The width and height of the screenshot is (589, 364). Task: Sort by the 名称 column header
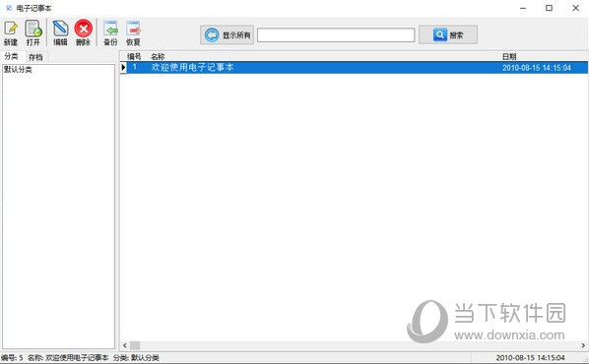point(158,57)
